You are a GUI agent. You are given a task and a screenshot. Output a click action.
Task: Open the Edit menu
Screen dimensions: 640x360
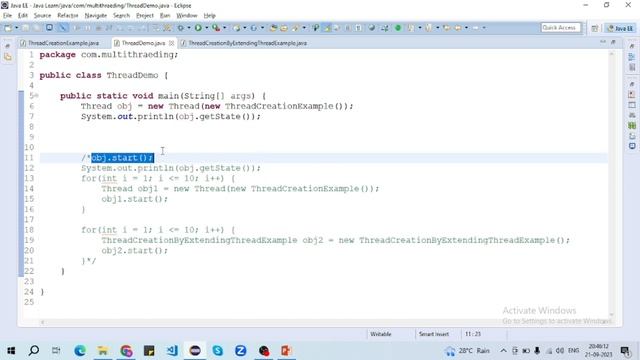tap(22, 16)
